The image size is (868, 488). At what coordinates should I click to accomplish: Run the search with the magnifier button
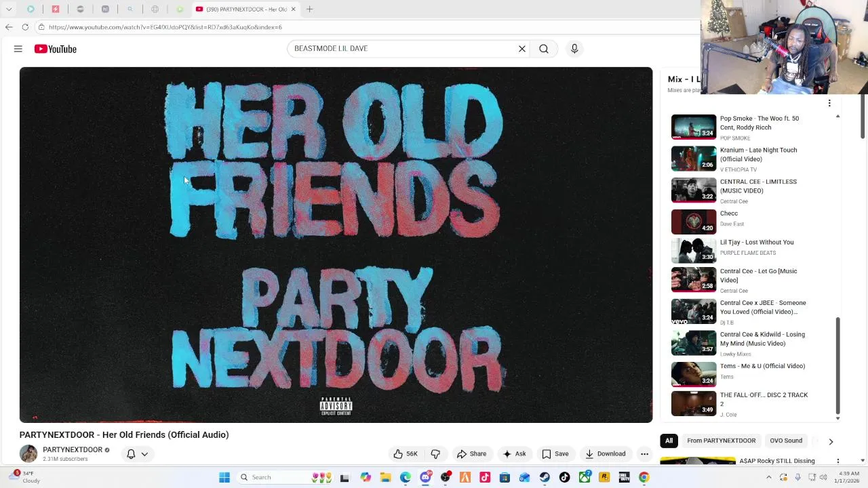coord(544,49)
